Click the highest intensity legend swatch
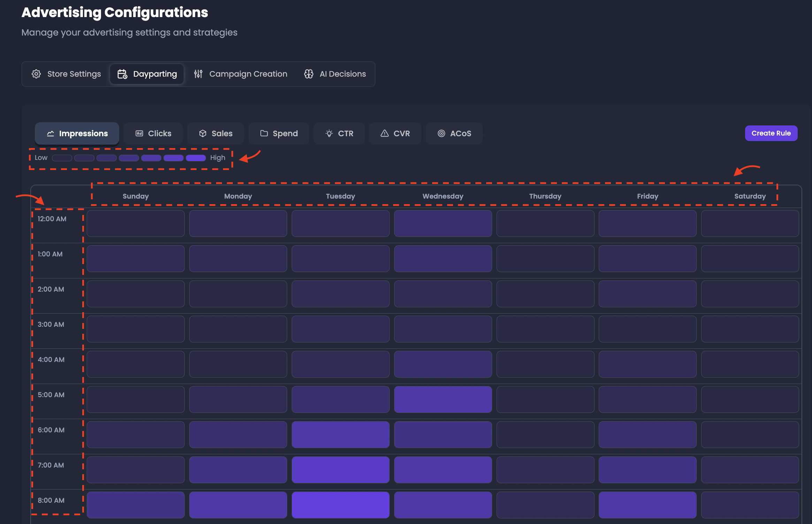The height and width of the screenshot is (524, 812). 196,158
